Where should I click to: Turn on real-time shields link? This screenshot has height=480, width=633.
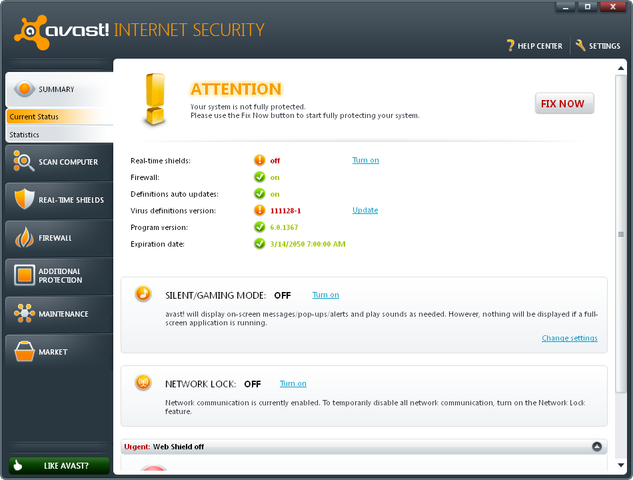pyautogui.click(x=365, y=160)
